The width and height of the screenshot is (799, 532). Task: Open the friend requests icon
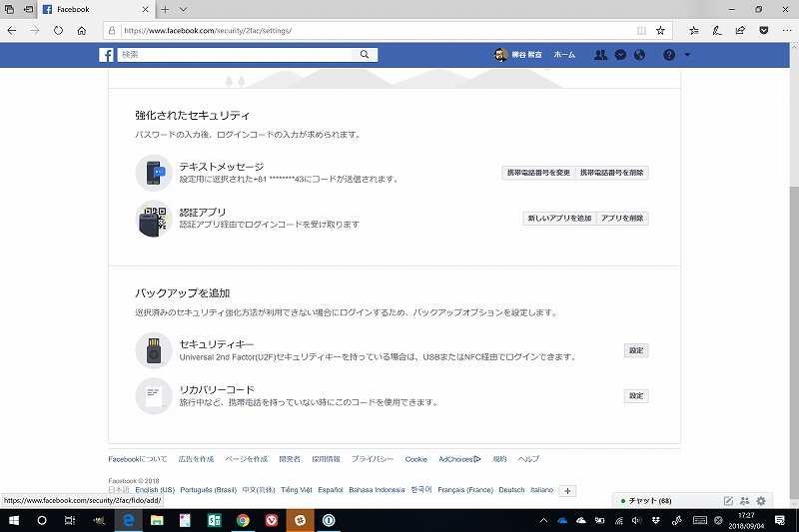coord(601,55)
